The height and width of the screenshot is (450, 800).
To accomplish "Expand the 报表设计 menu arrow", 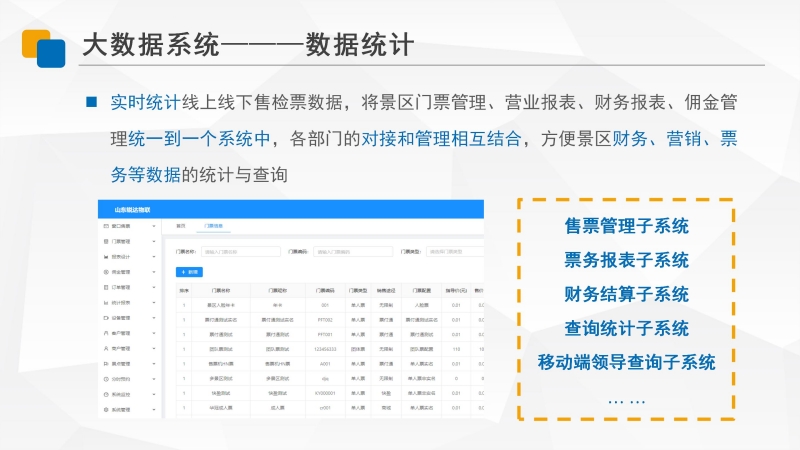I will pyautogui.click(x=154, y=257).
